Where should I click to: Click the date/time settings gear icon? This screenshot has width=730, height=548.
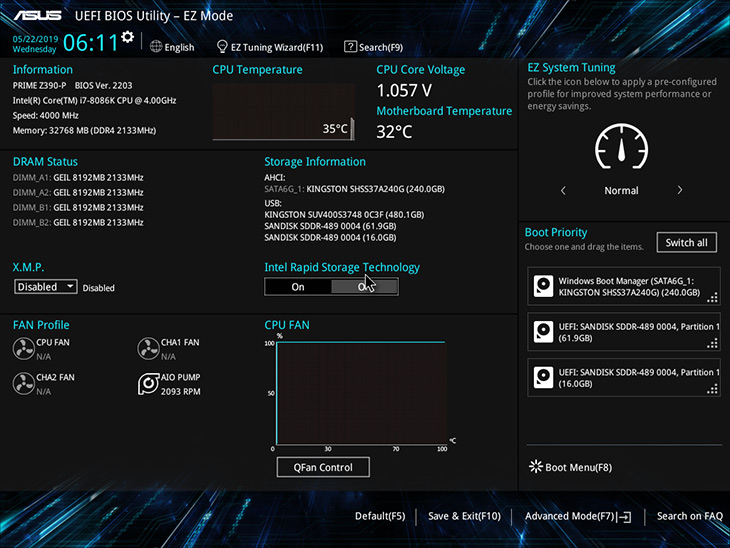coord(128,37)
